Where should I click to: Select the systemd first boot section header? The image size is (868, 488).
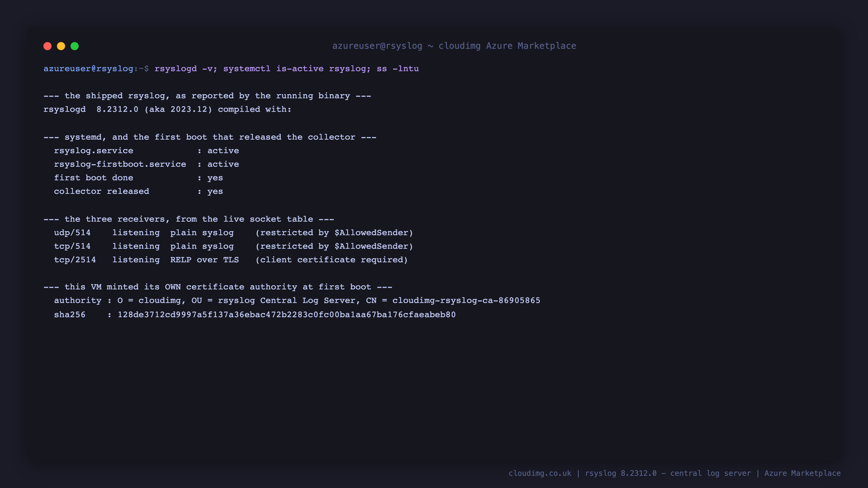pyautogui.click(x=210, y=137)
